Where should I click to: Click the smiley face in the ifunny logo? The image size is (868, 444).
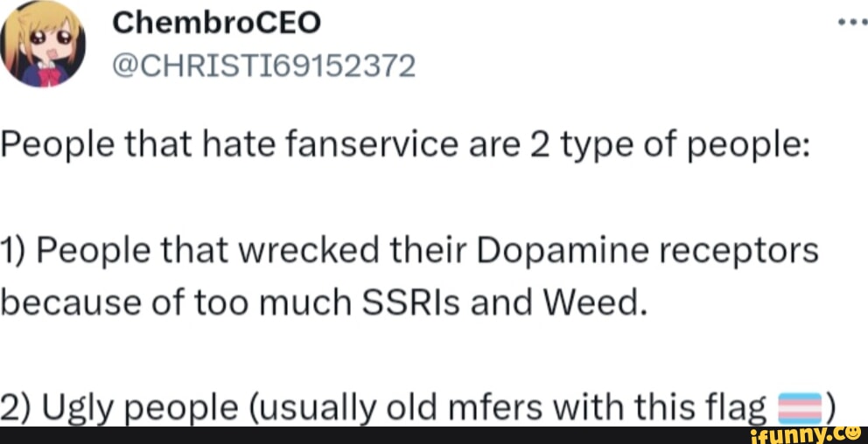(851, 432)
